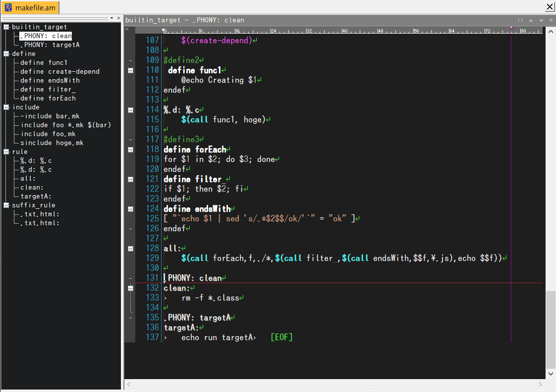This screenshot has width=556, height=392.
Task: Select 'sinclude hoge.mk' outline item
Action: pos(52,143)
